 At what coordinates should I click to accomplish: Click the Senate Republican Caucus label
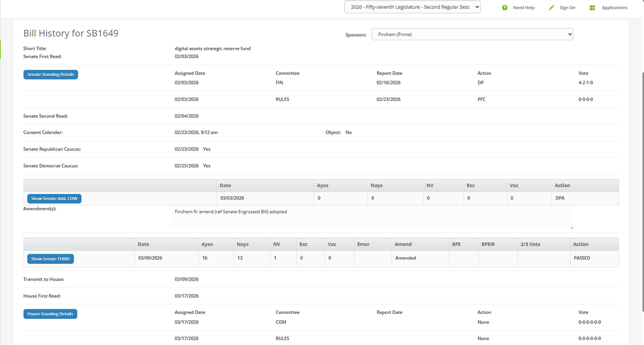(x=52, y=149)
